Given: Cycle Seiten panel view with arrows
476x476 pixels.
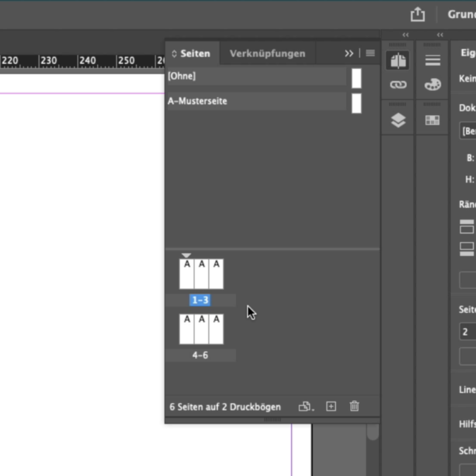Looking at the screenshot, I should pyautogui.click(x=174, y=54).
